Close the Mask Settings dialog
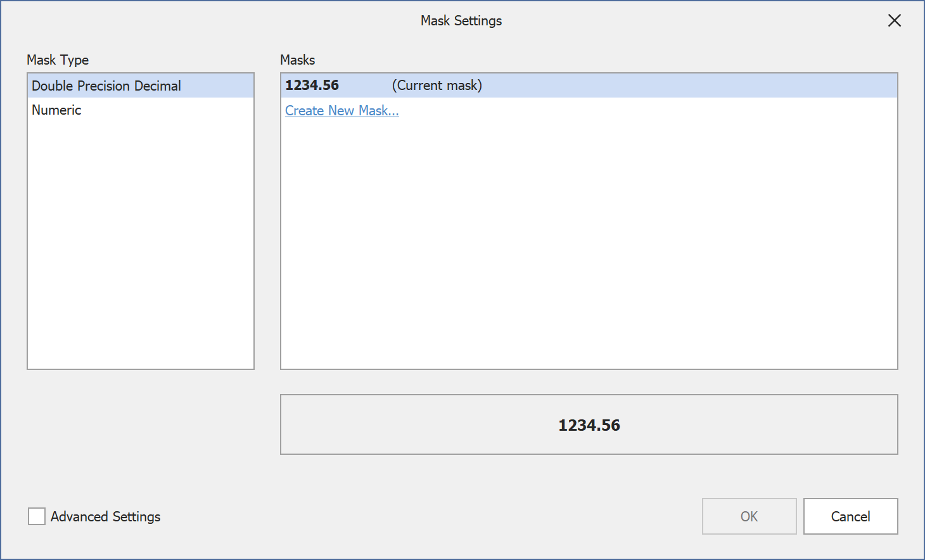The width and height of the screenshot is (925, 560). pos(895,20)
